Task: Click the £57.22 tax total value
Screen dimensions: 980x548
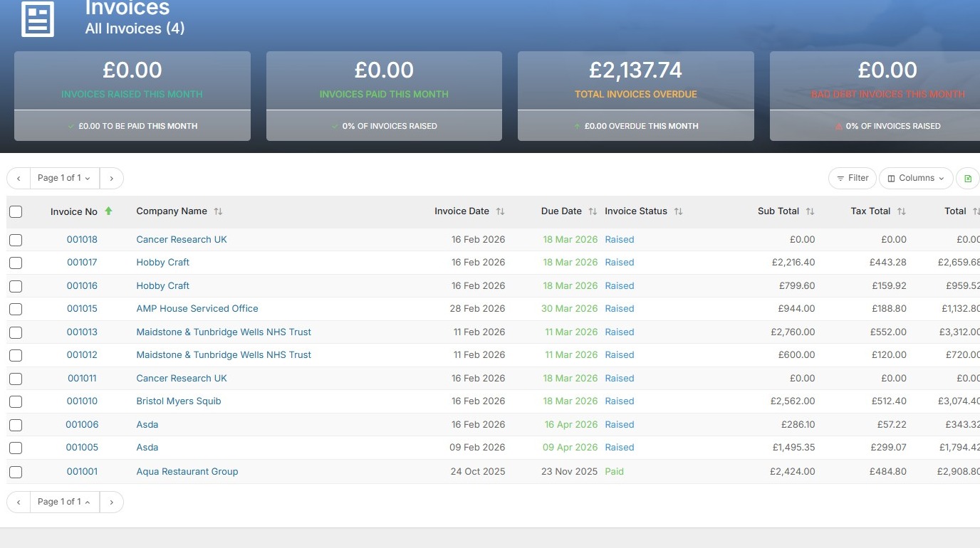Action: (x=892, y=425)
